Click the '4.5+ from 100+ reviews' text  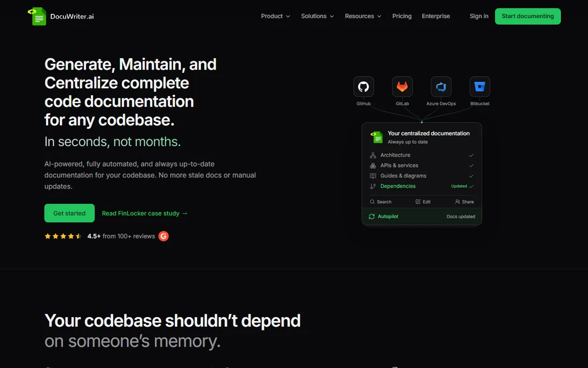point(121,236)
